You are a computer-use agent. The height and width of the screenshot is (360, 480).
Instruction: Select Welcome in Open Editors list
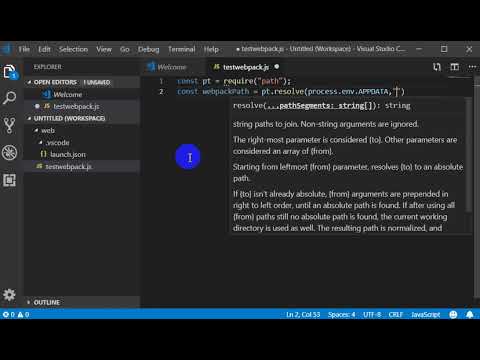[68, 95]
